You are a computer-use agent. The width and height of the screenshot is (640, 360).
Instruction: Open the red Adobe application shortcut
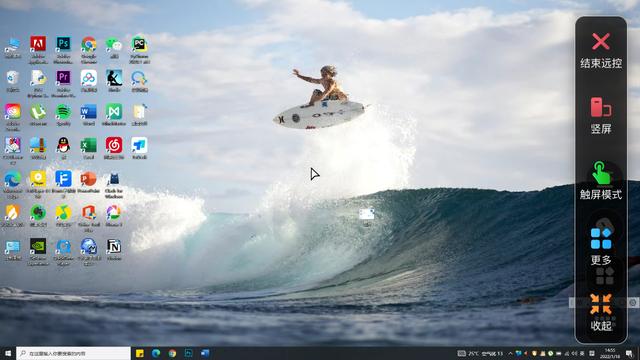38,49
